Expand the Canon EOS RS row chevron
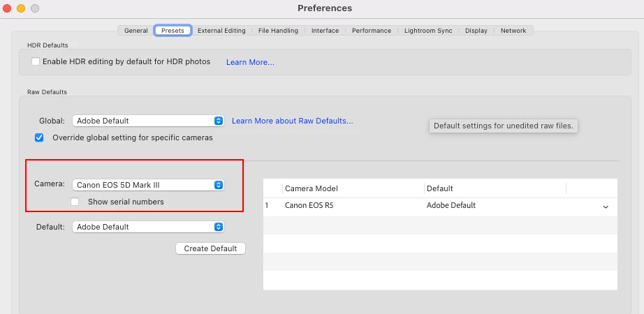This screenshot has width=644, height=314. click(x=606, y=207)
